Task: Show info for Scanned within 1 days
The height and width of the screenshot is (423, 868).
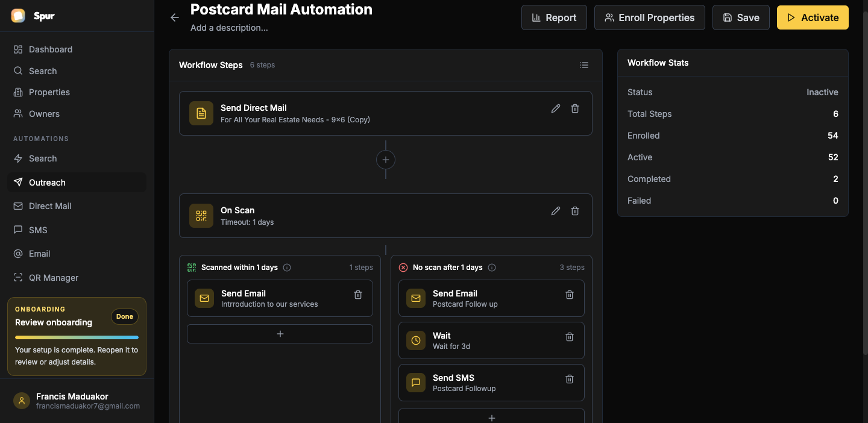Action: (287, 268)
